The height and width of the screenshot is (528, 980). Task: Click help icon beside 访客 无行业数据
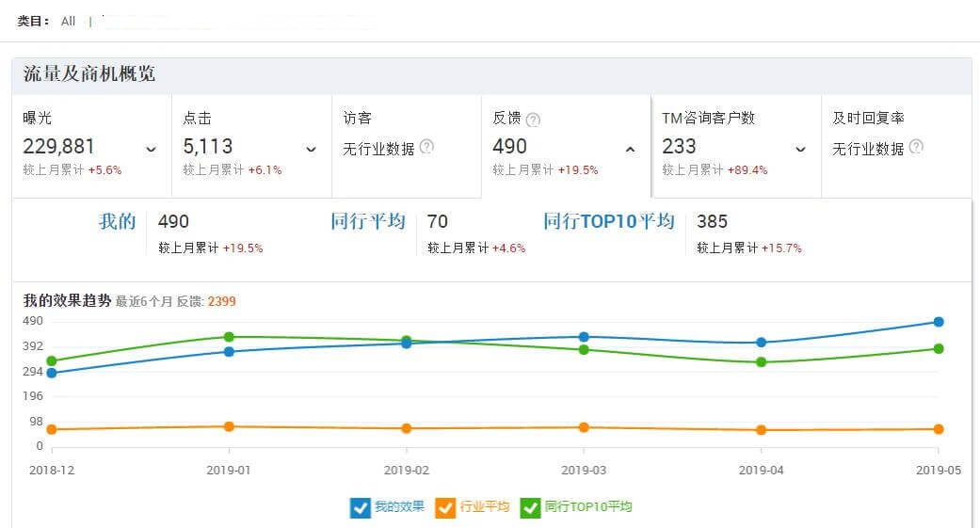(x=426, y=147)
